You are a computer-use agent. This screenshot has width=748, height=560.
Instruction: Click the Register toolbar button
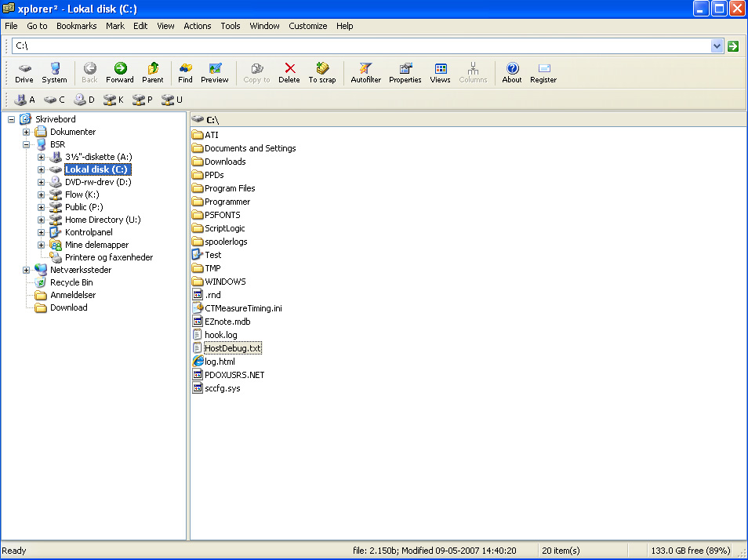tap(543, 72)
